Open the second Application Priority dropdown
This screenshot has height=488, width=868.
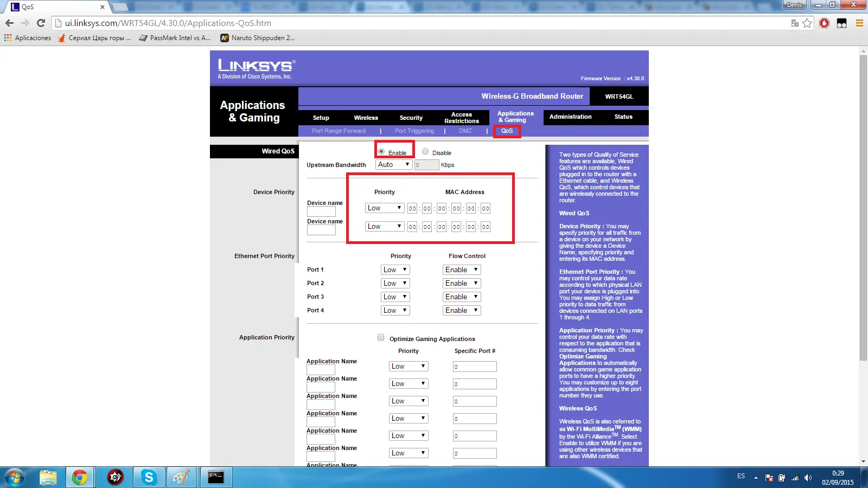click(x=409, y=384)
